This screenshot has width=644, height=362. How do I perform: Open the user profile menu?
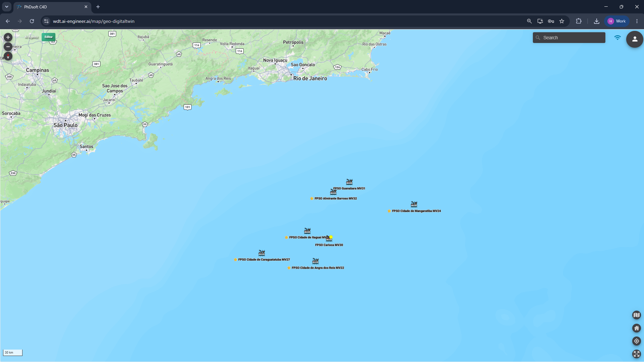tap(635, 39)
